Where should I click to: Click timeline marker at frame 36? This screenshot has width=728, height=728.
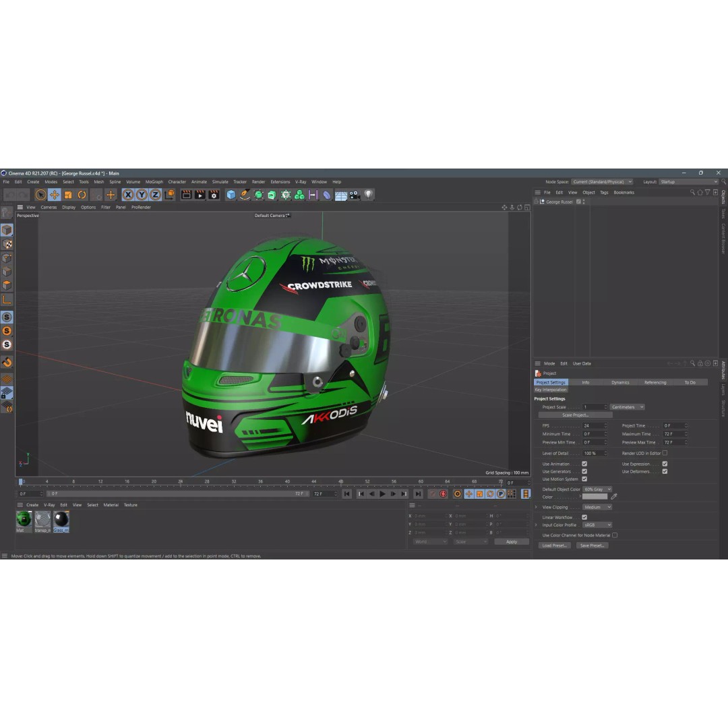click(260, 482)
